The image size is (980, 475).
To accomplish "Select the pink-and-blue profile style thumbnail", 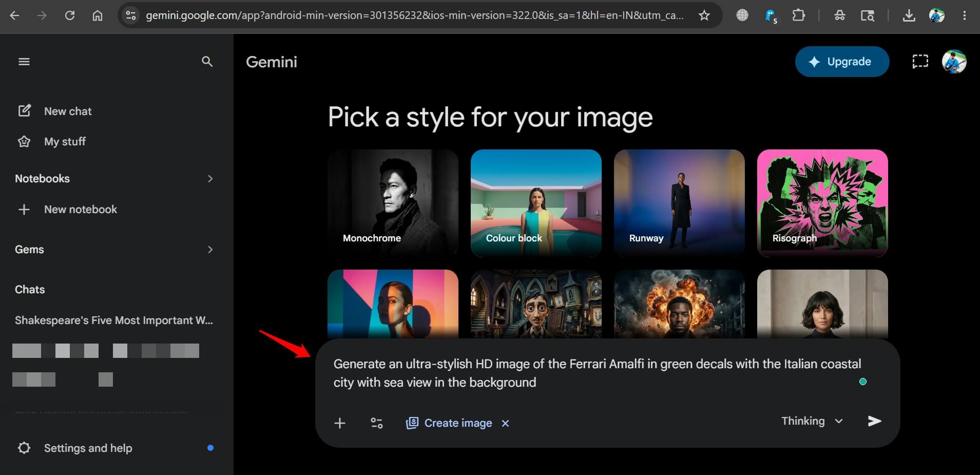I will pyautogui.click(x=393, y=303).
